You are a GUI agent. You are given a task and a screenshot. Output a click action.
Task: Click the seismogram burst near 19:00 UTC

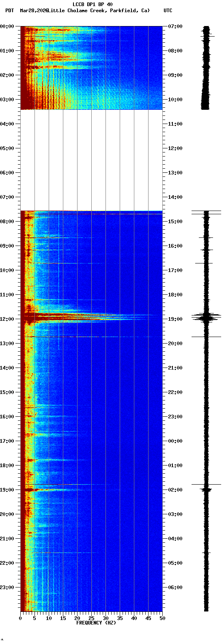207,317
